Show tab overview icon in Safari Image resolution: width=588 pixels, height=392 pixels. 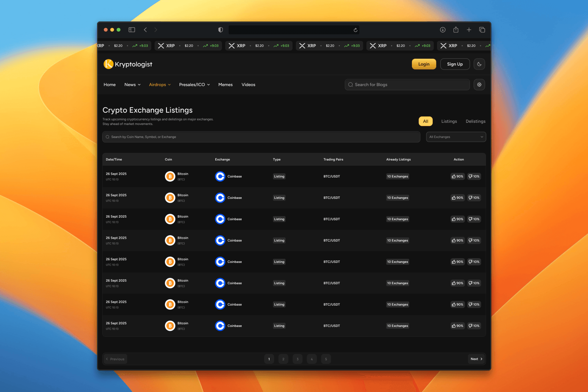click(x=482, y=30)
